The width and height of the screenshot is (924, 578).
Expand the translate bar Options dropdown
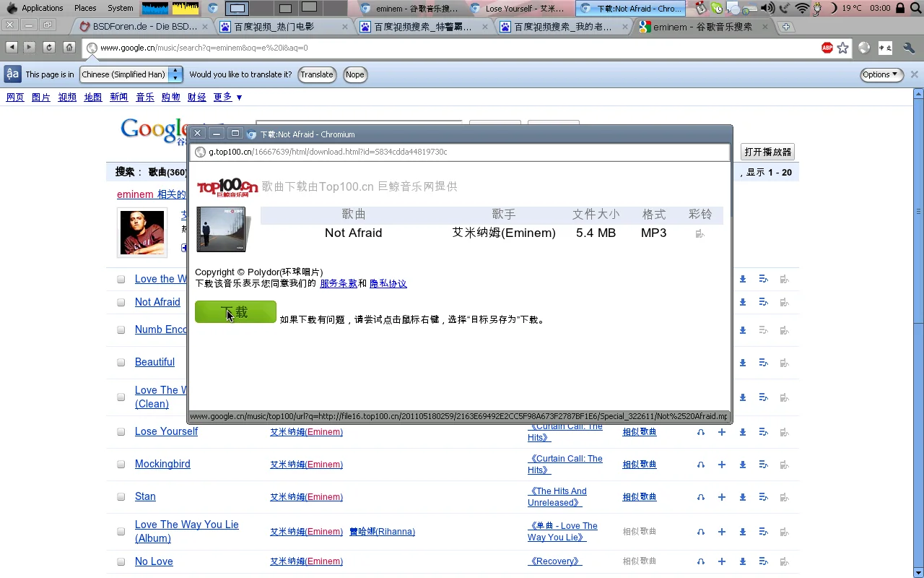pyautogui.click(x=882, y=74)
